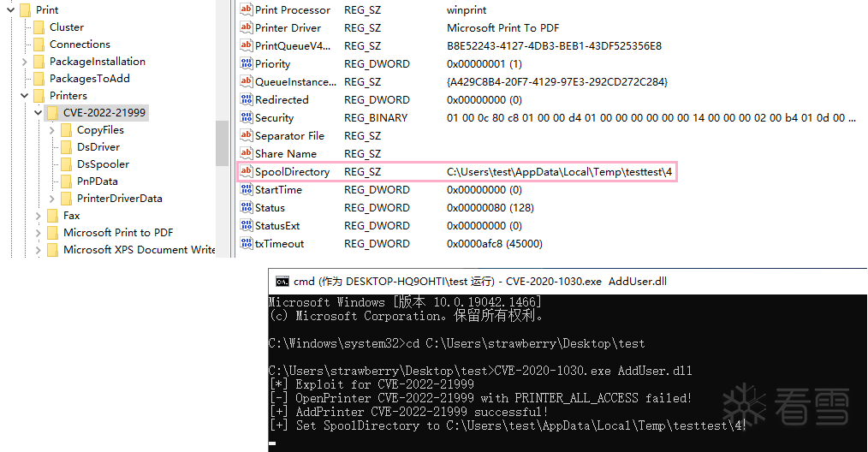Collapse the Print registry key
This screenshot has height=452, width=868.
click(x=10, y=10)
